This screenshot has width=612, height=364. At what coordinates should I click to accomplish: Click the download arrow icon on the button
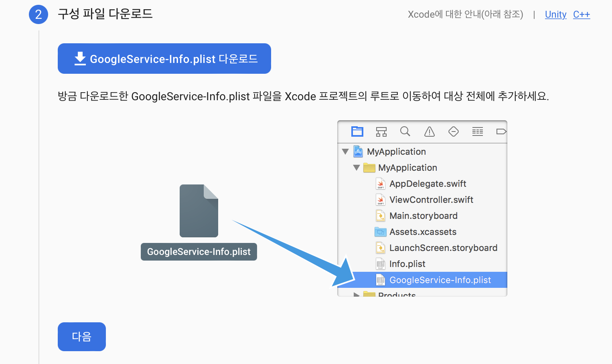pos(80,59)
